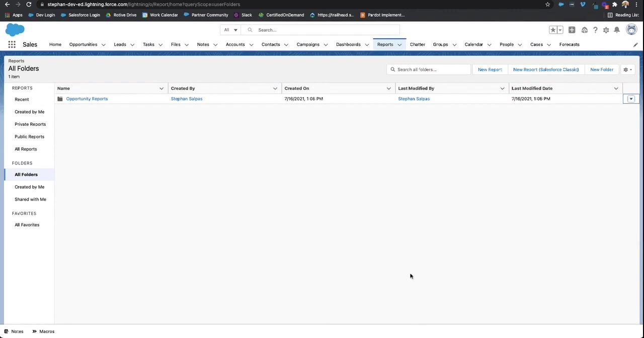The image size is (644, 338).
Task: Expand the Opportunities tab dropdown chevron
Action: tap(103, 44)
